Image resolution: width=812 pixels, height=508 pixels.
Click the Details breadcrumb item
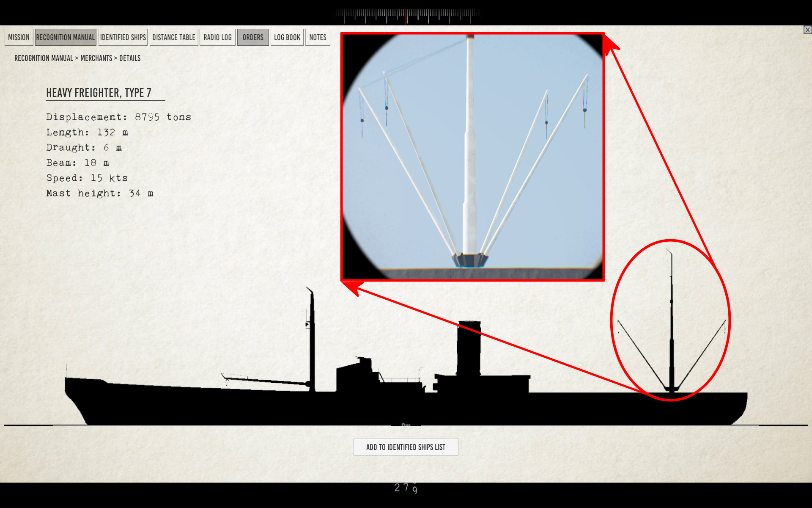click(130, 58)
